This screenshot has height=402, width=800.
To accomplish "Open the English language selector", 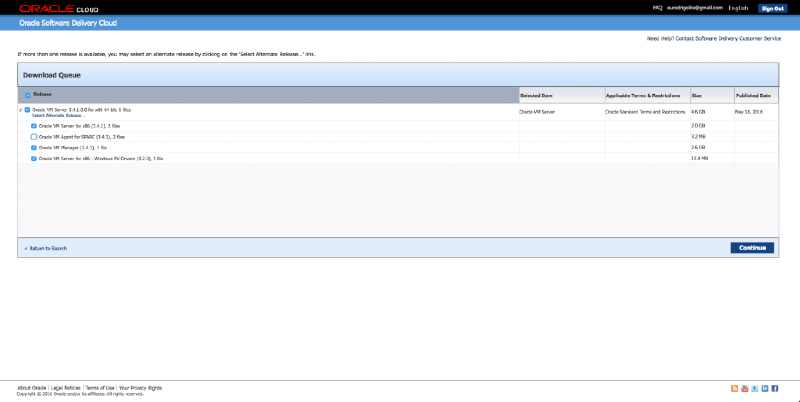I will click(738, 7).
